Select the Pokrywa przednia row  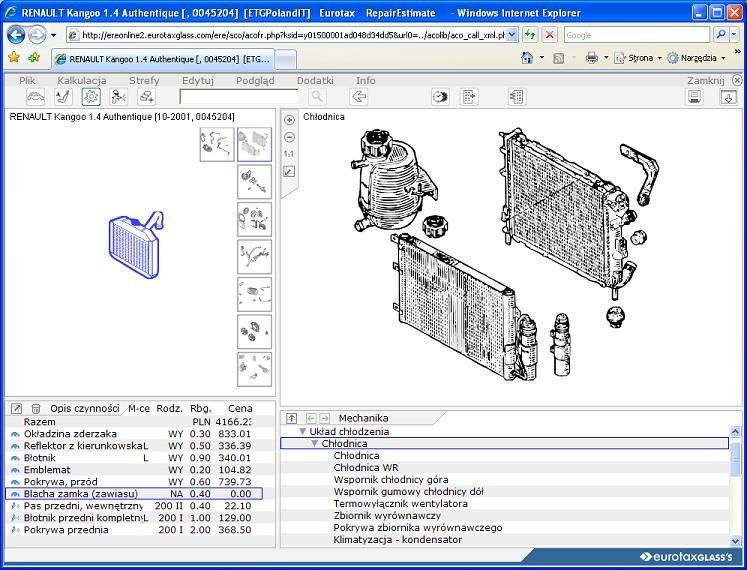click(133, 530)
